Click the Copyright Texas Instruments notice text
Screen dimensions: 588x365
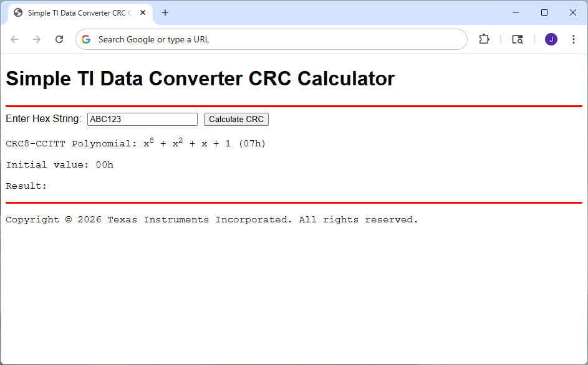click(211, 219)
